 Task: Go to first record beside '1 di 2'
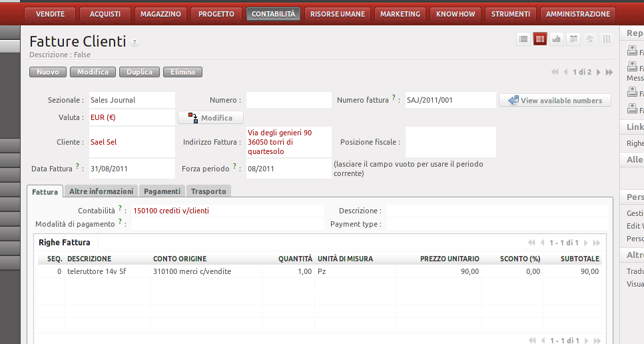555,72
